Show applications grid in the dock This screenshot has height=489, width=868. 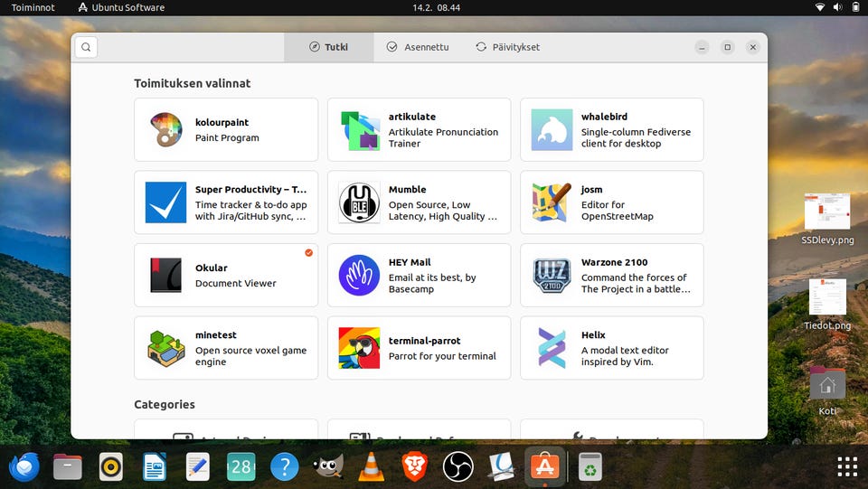(x=847, y=467)
